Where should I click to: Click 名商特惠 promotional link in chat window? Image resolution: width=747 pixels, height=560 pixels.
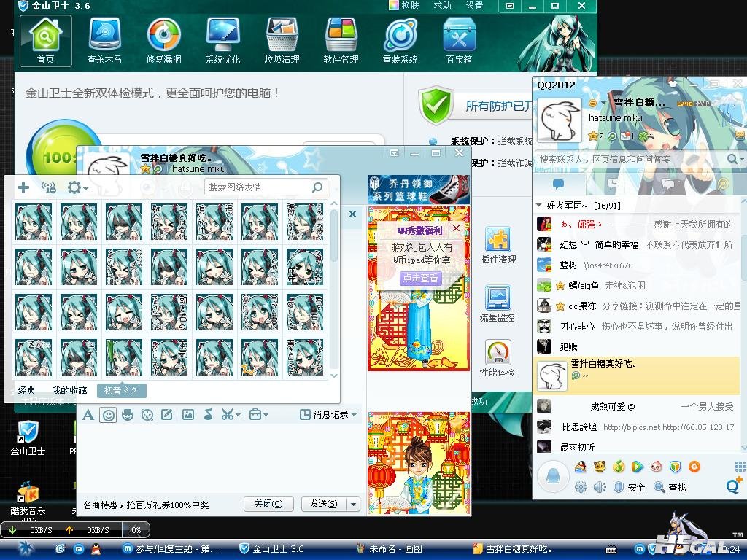pos(146,505)
